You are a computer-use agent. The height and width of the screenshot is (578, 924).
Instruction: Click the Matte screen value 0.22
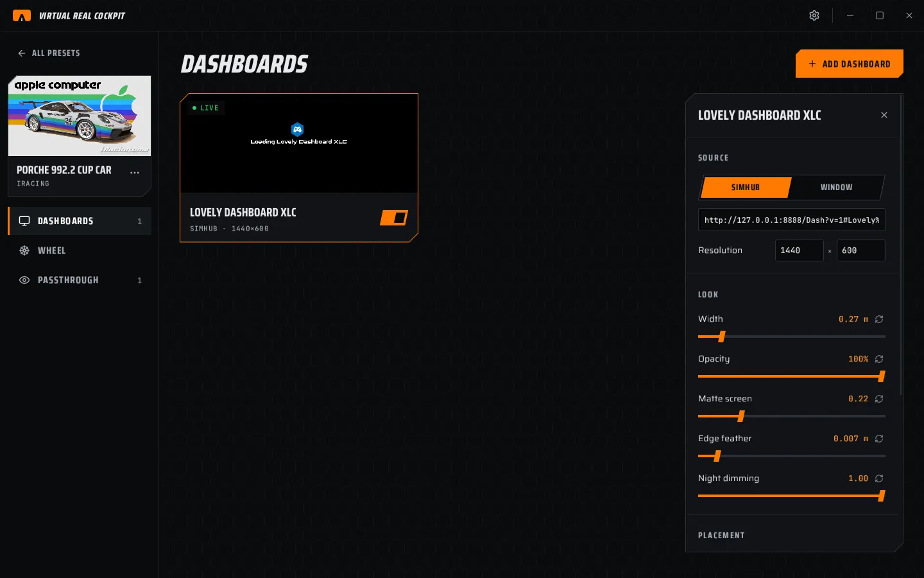[858, 399]
